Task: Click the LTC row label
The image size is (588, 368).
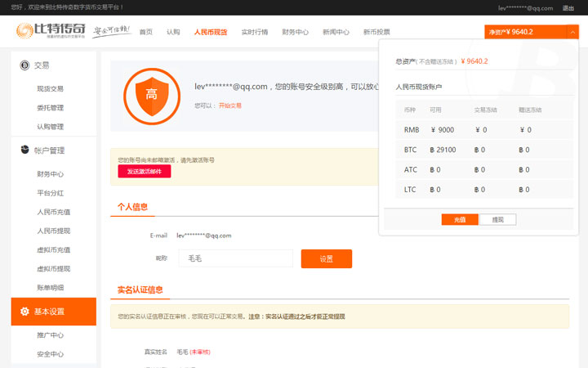Action: pyautogui.click(x=410, y=190)
